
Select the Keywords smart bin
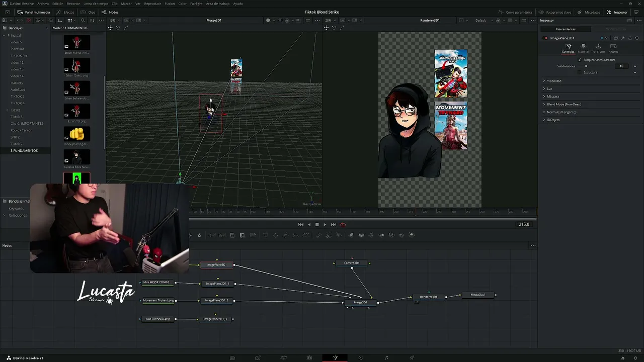(16, 208)
